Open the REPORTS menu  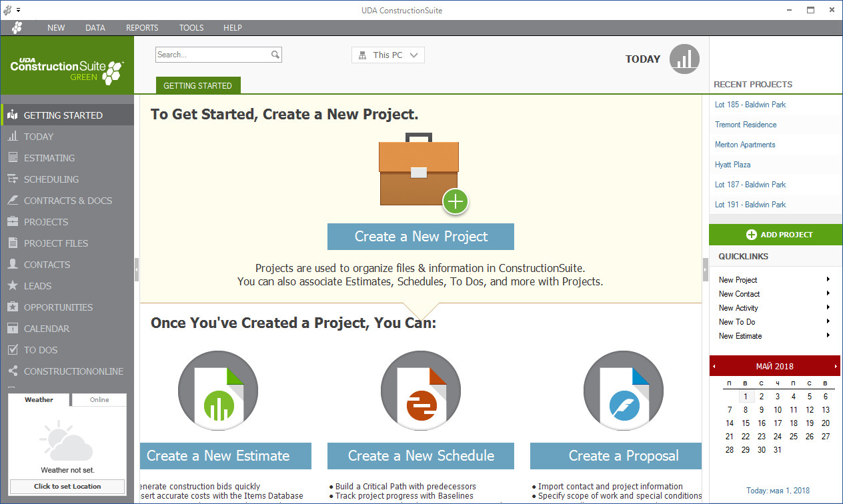pyautogui.click(x=142, y=28)
